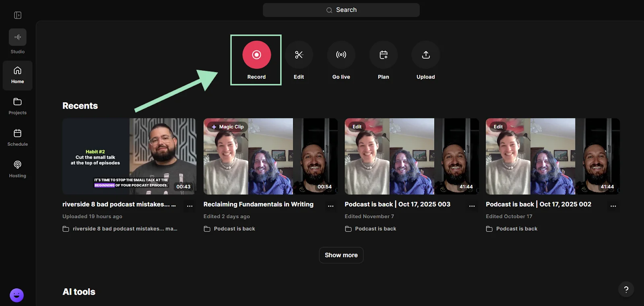Open Hosting in sidebar
Screen dimensions: 644x306
point(18,169)
